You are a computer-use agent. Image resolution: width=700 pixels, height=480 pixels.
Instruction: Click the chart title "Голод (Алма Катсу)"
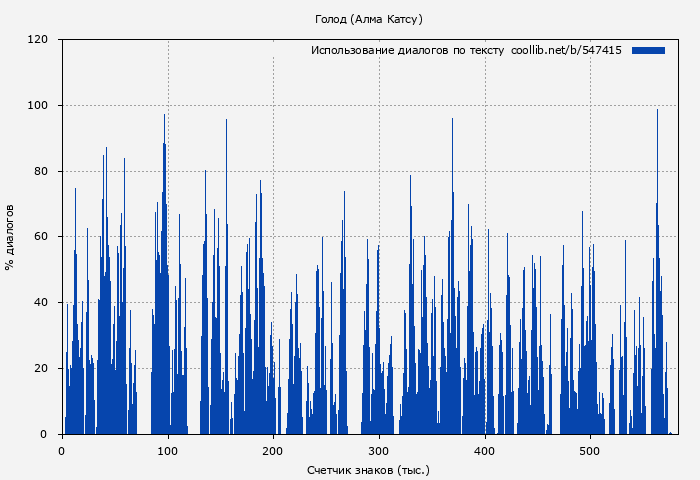pyautogui.click(x=369, y=19)
